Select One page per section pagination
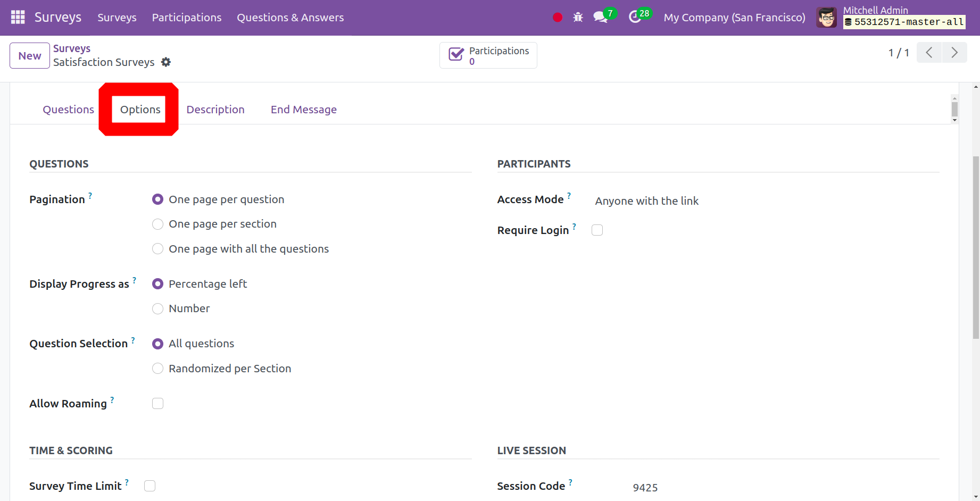980x501 pixels. (157, 224)
